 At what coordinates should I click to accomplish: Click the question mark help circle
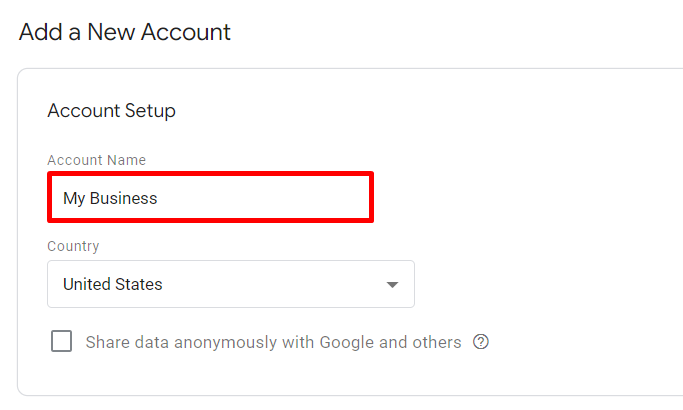(481, 342)
